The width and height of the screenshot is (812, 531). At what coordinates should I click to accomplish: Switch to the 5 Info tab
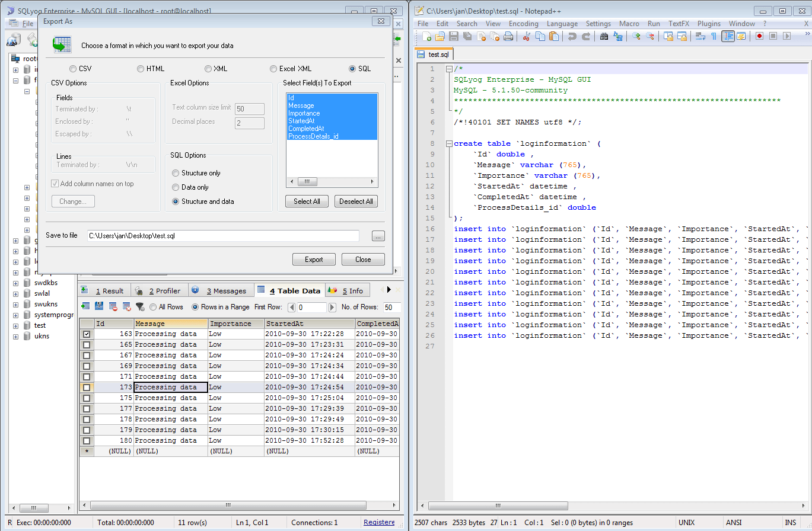(347, 290)
